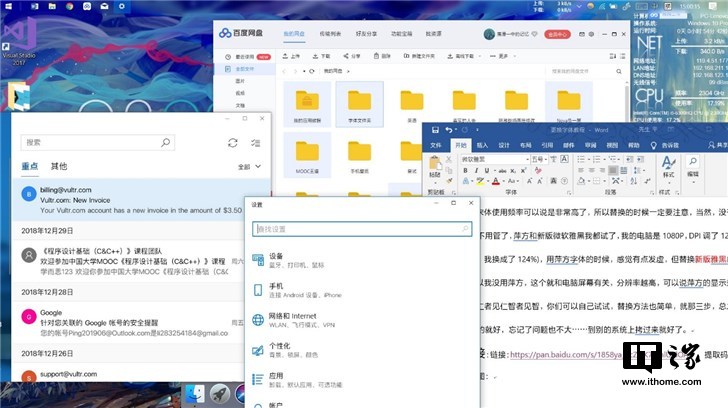Click Share (分享) in Baidu Netdisk toolbar
The width and height of the screenshot is (728, 408).
[x=351, y=56]
